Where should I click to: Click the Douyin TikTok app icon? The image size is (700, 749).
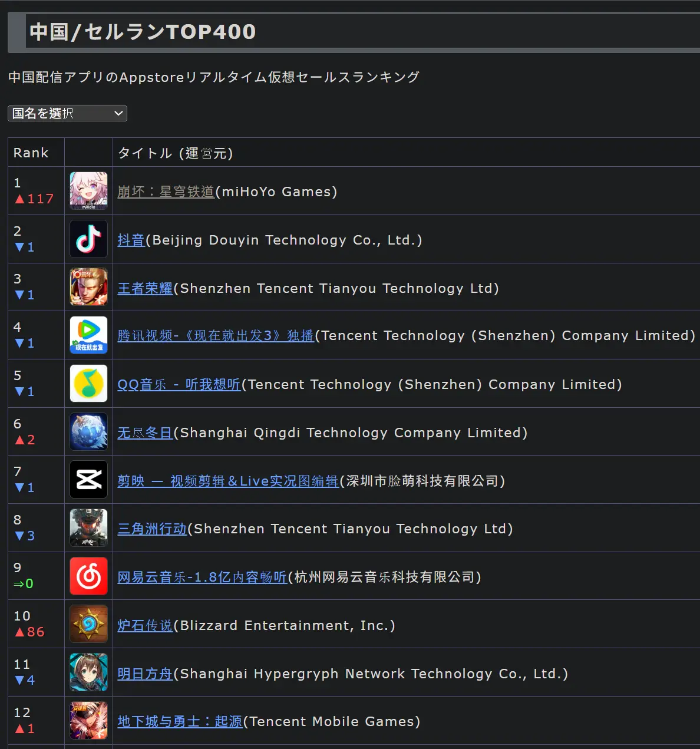click(88, 239)
